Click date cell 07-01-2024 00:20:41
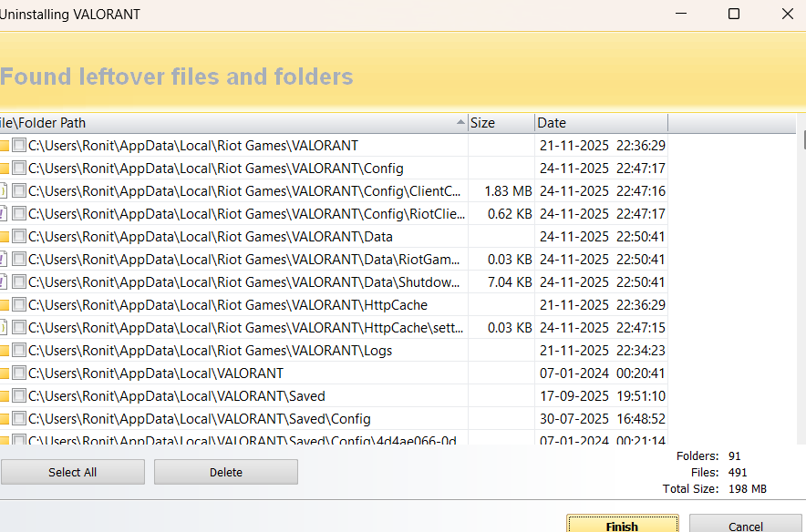 [603, 373]
